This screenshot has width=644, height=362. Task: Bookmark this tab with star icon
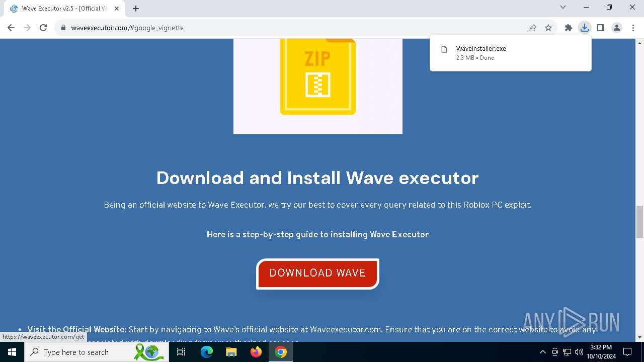tap(548, 28)
